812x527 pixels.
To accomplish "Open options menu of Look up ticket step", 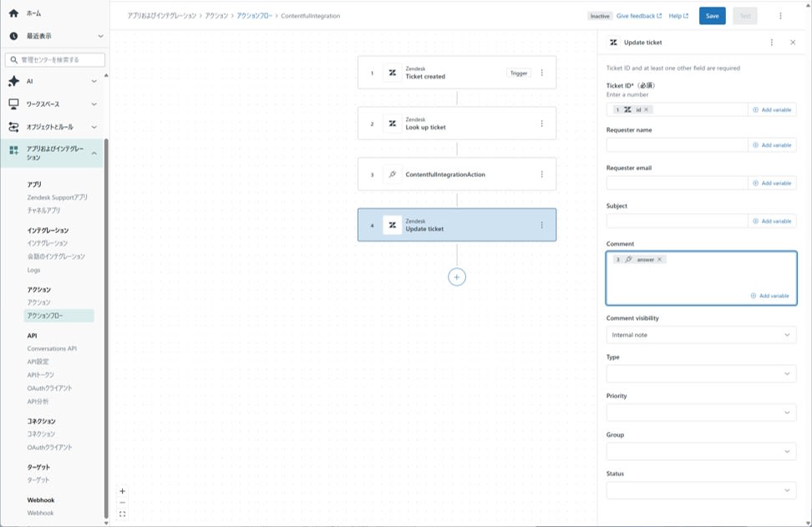I will [x=542, y=124].
